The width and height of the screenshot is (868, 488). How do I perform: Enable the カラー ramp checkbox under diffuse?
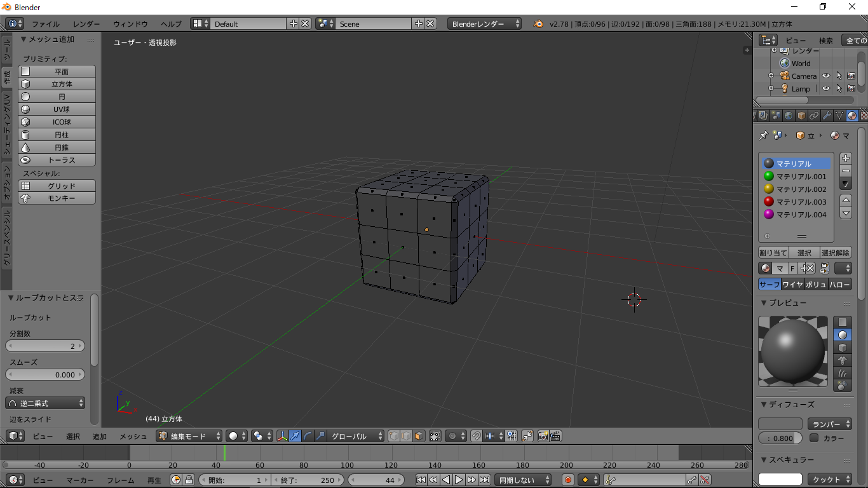point(814,438)
